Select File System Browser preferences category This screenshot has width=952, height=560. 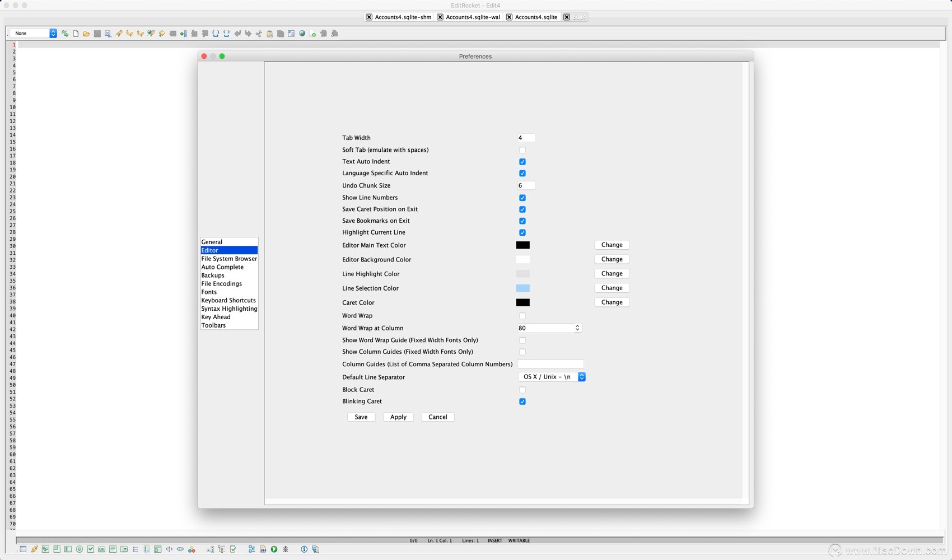click(x=229, y=259)
